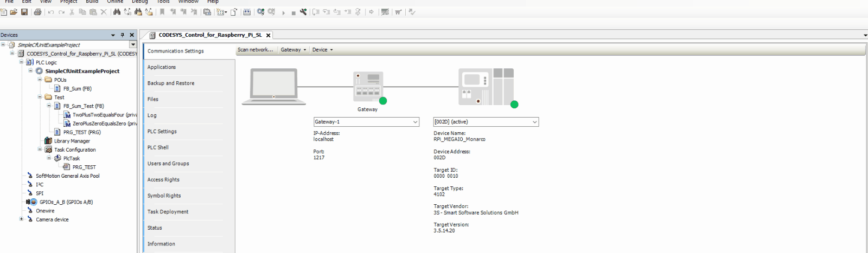Image resolution: width=868 pixels, height=253 pixels.
Task: Select the Library Manager icon in the tree
Action: coord(48,141)
